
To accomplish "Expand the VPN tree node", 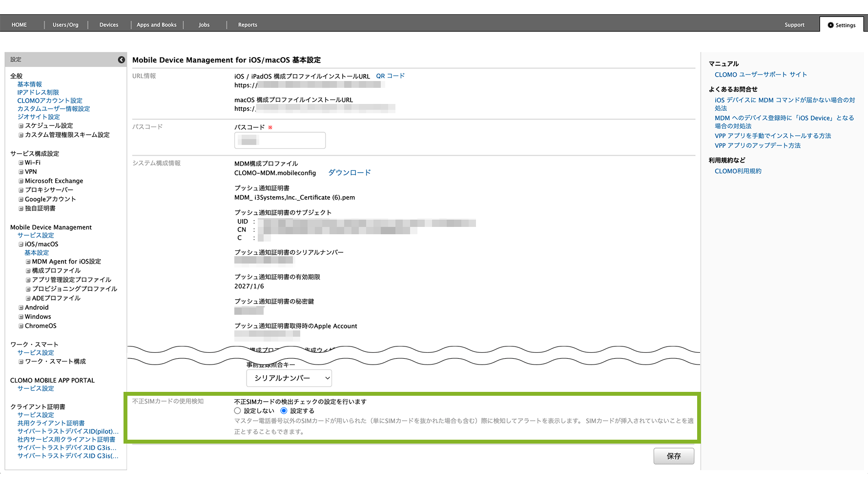I will [21, 172].
